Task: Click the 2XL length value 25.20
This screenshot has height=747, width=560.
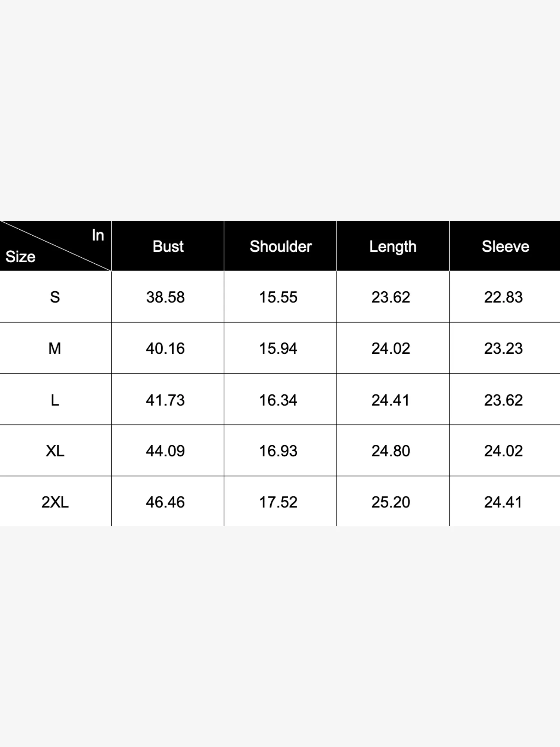Action: click(391, 502)
